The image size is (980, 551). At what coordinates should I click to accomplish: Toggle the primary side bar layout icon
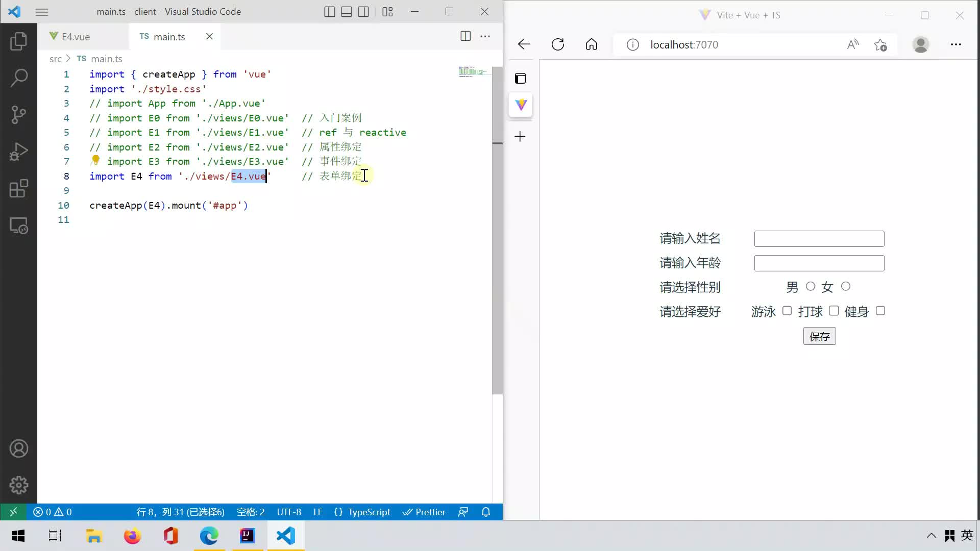point(330,12)
